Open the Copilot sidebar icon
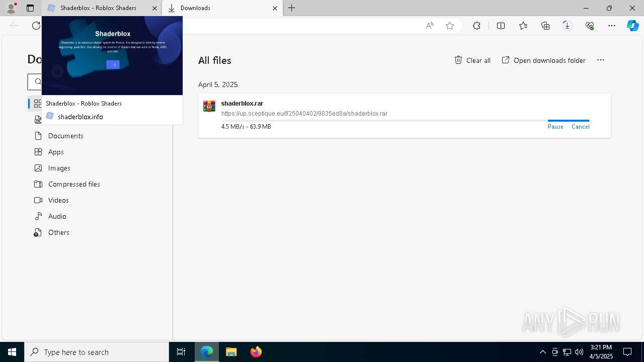The image size is (644, 362). point(632,26)
